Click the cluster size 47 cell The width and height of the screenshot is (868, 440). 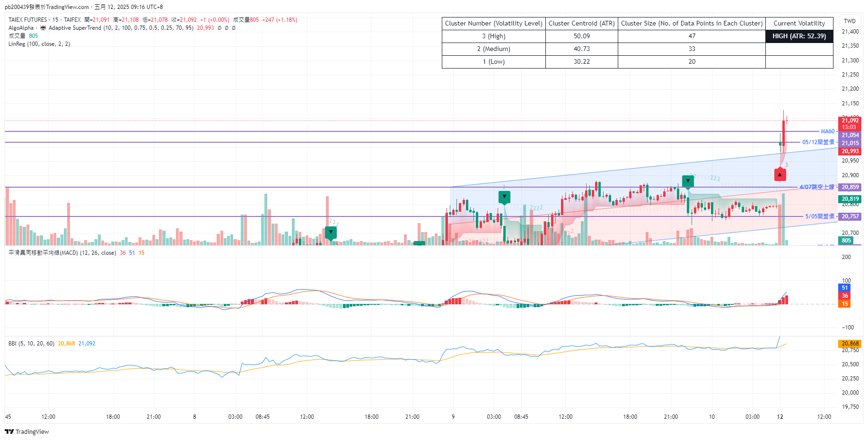point(692,36)
